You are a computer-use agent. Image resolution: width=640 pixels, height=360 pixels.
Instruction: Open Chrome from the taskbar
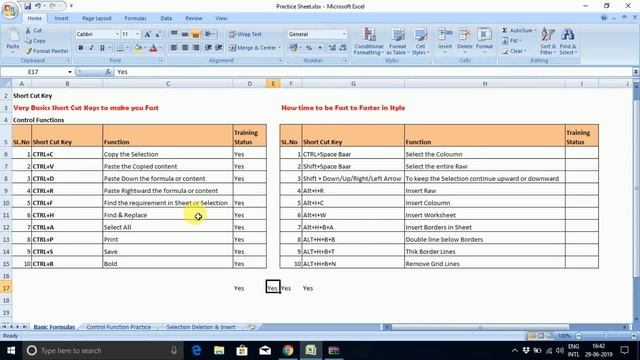[x=288, y=350]
